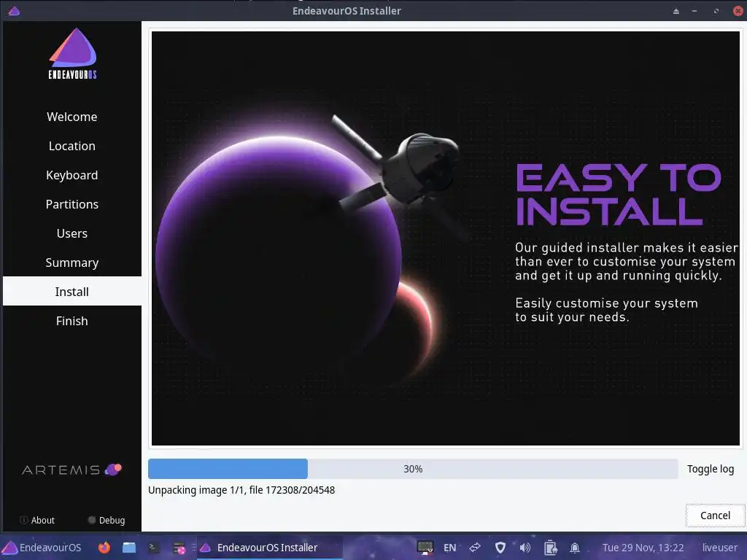Select the Install step in sidebar

(x=72, y=292)
